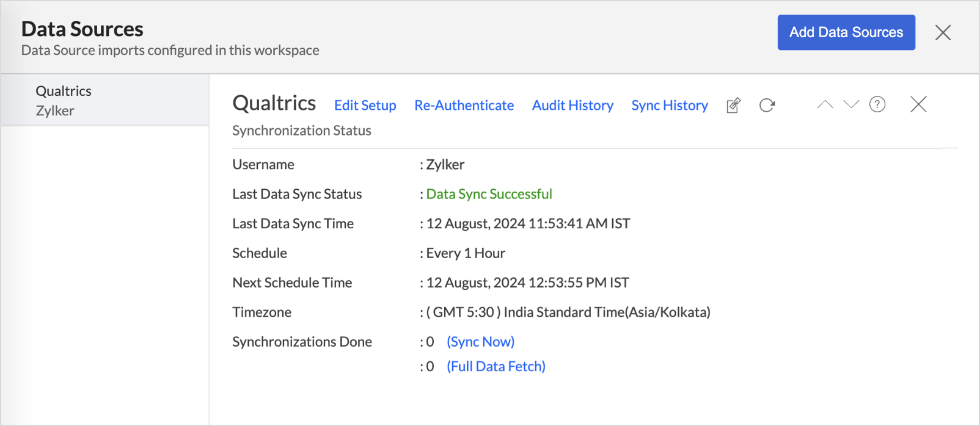The image size is (980, 426).
Task: Open the help question mark icon
Action: pyautogui.click(x=877, y=104)
